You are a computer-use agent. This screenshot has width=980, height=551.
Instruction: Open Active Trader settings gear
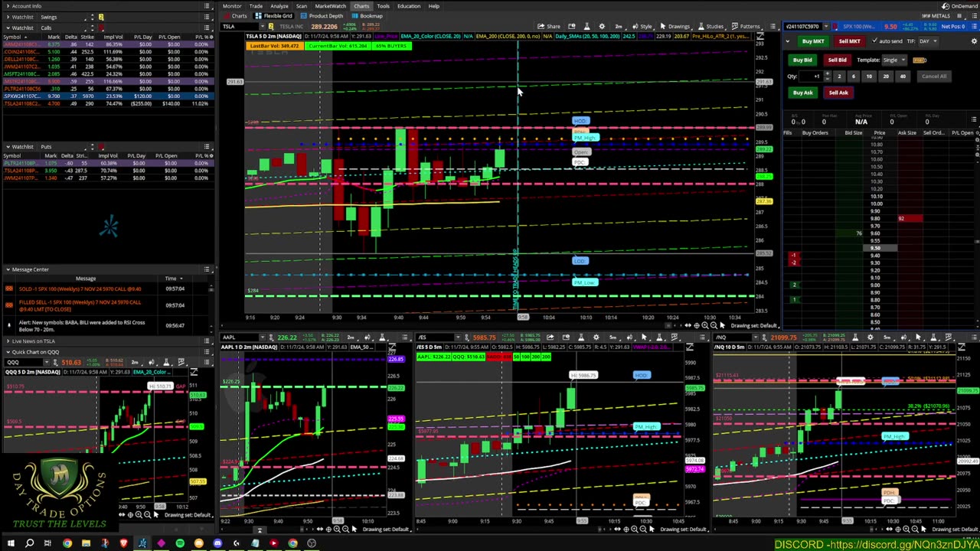coord(974,41)
